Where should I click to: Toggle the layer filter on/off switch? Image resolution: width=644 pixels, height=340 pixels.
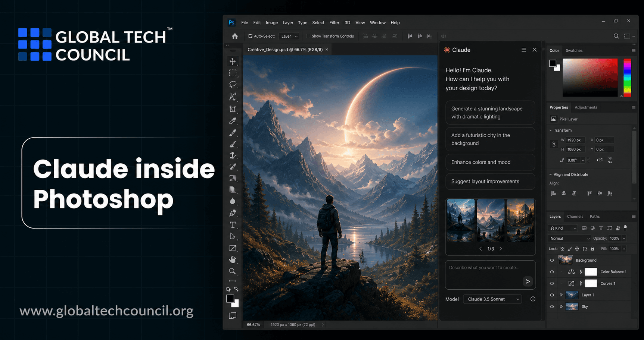pos(625,227)
